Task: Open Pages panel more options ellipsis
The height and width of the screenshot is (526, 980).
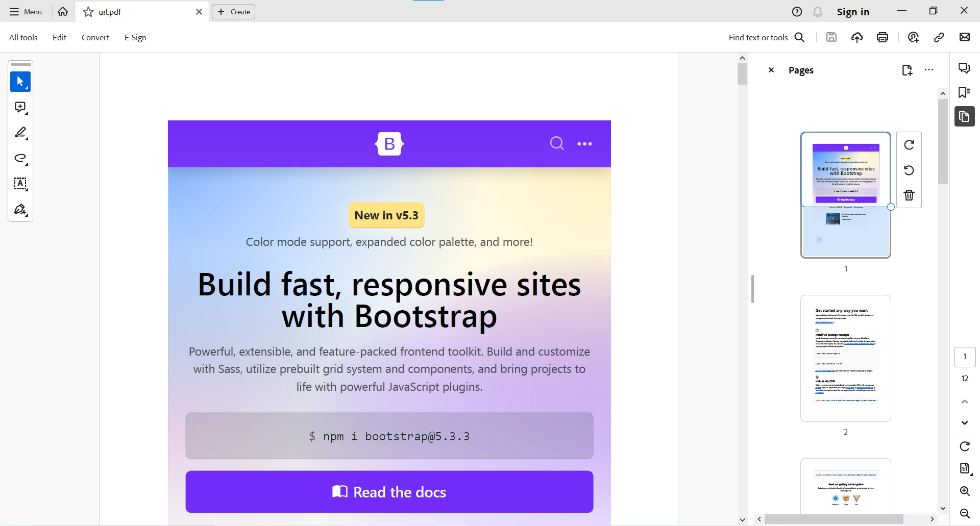Action: [x=929, y=70]
